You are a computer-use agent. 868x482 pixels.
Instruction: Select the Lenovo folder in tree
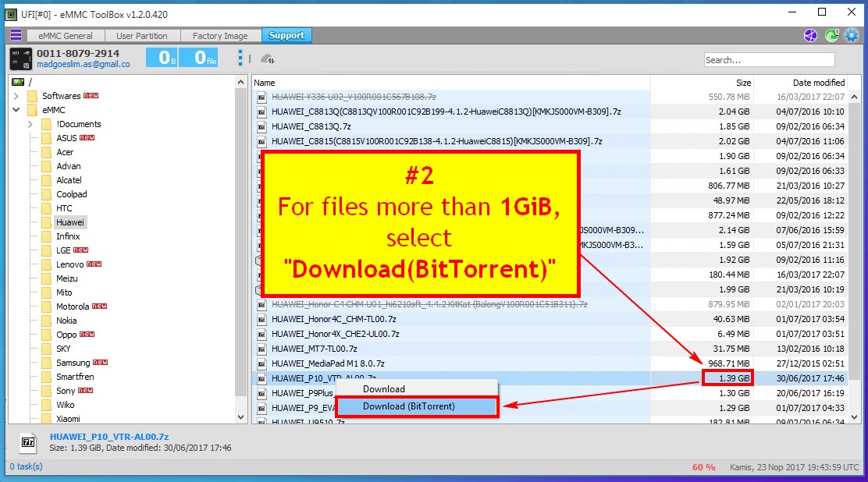[69, 264]
